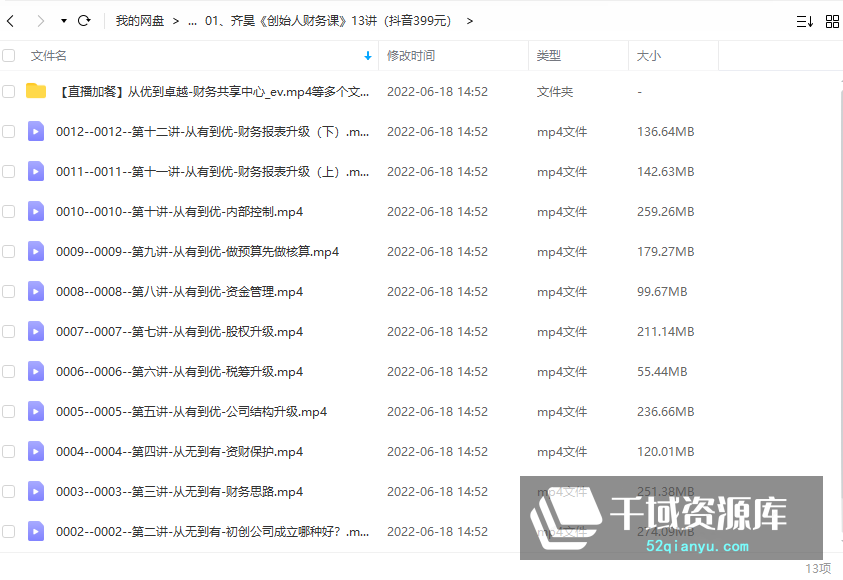Select file 0010 第十讲-从有到优-内部控制.mp4
This screenshot has height=580, width=843.
point(179,212)
